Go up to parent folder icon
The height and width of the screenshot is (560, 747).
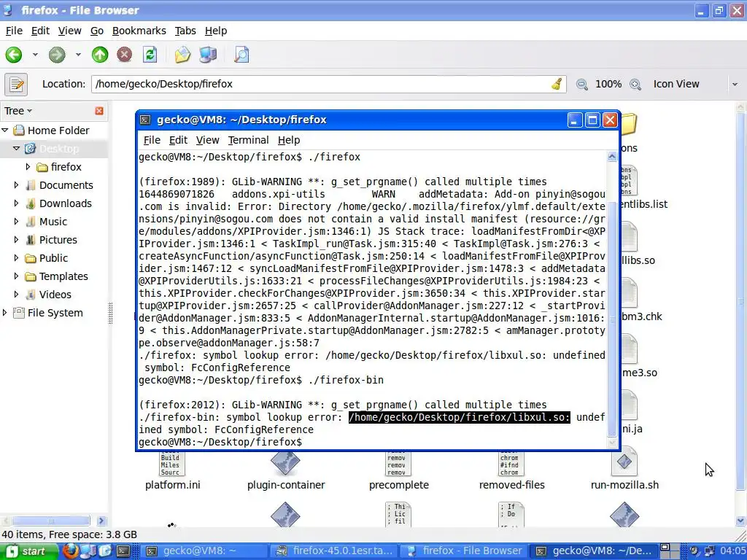[99, 55]
